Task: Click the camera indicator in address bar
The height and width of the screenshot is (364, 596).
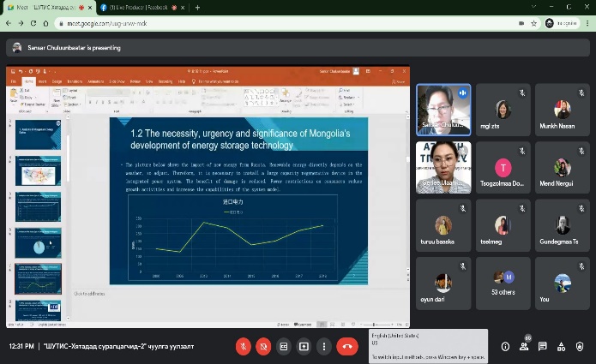Action: 521,23
